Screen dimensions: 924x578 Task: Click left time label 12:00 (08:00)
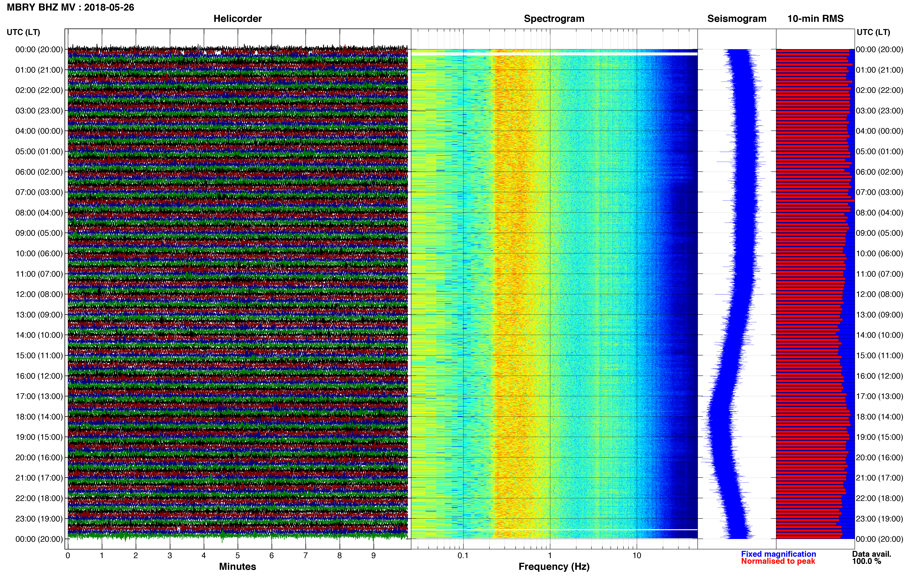click(39, 294)
